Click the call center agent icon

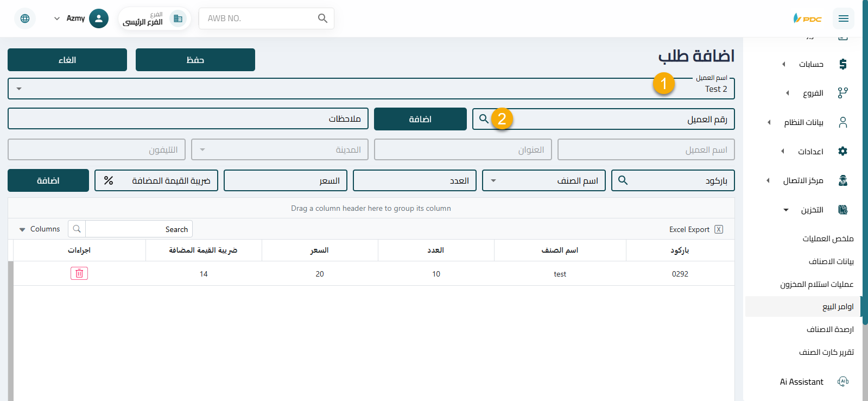[x=842, y=180]
